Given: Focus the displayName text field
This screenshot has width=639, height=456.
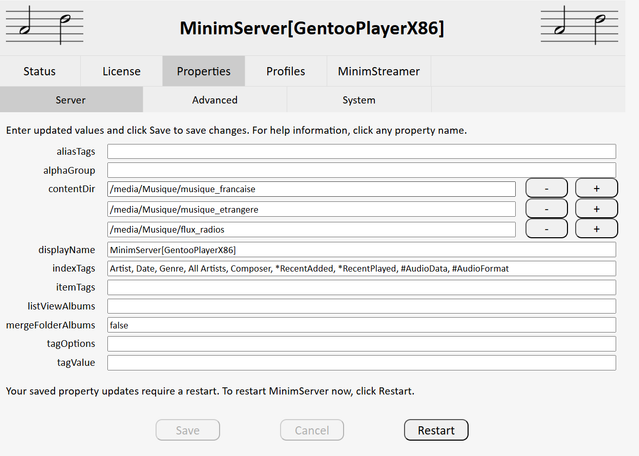Looking at the screenshot, I should pyautogui.click(x=361, y=249).
